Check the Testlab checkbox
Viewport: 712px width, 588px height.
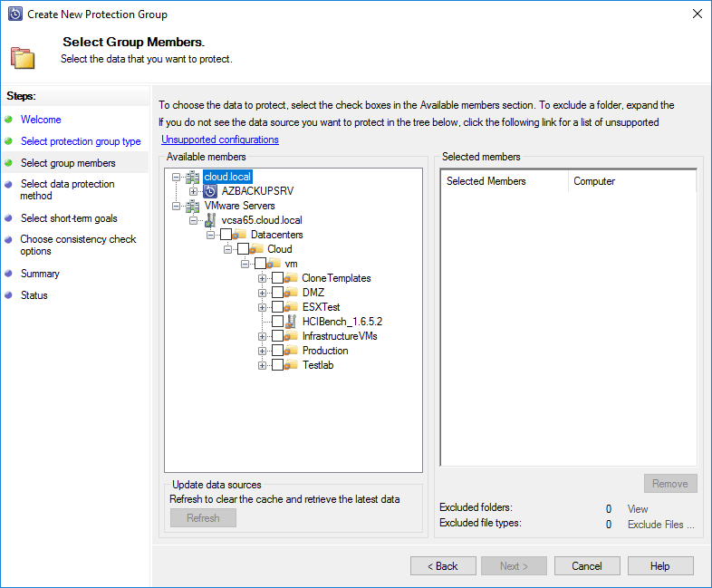tap(278, 365)
